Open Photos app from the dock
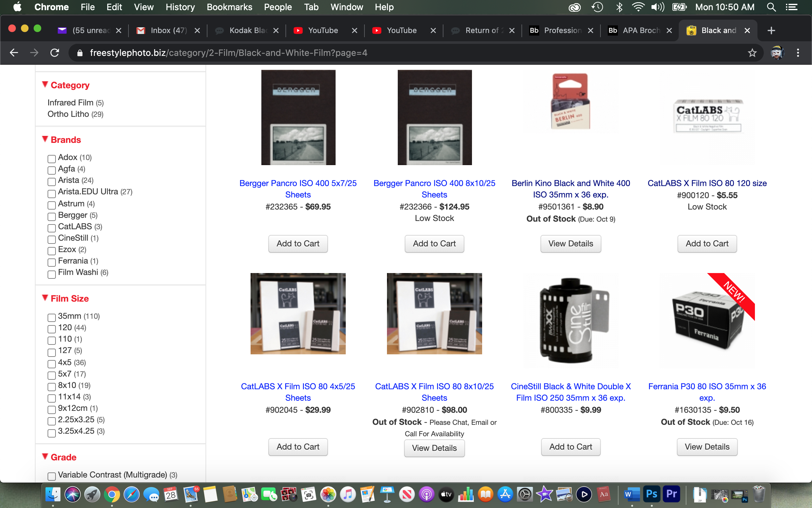 pos(328,494)
